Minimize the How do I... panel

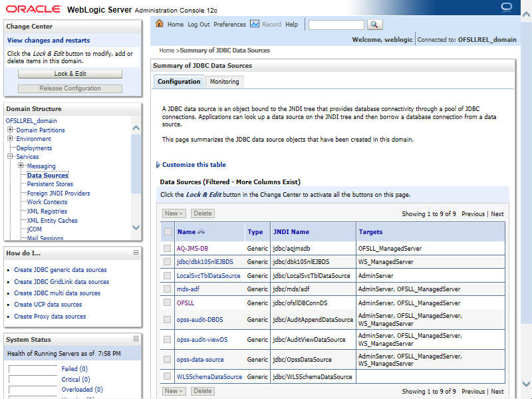tap(136, 253)
